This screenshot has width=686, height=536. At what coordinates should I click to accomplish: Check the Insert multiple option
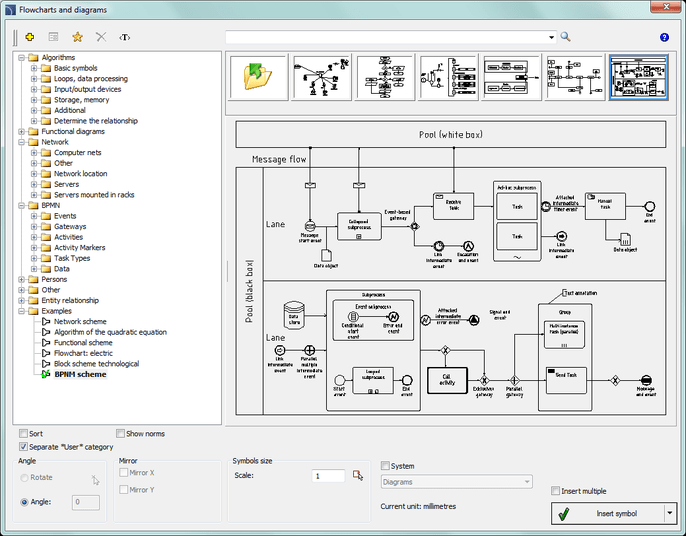coord(556,491)
